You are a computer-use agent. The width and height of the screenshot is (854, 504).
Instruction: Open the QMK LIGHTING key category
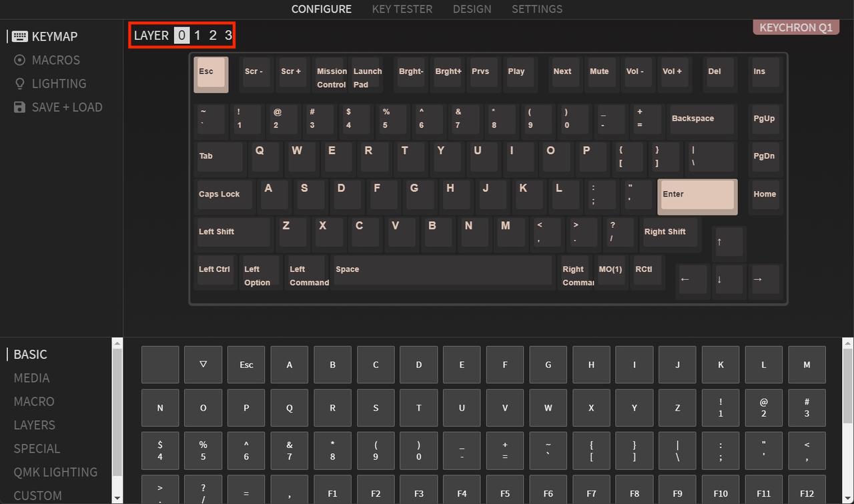(x=55, y=472)
